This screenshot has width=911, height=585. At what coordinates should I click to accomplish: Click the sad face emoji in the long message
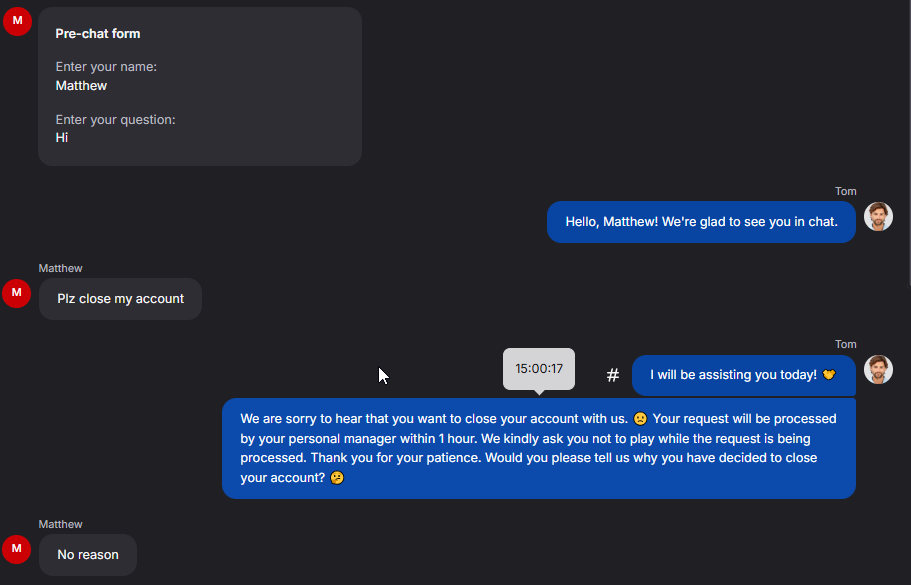(640, 419)
